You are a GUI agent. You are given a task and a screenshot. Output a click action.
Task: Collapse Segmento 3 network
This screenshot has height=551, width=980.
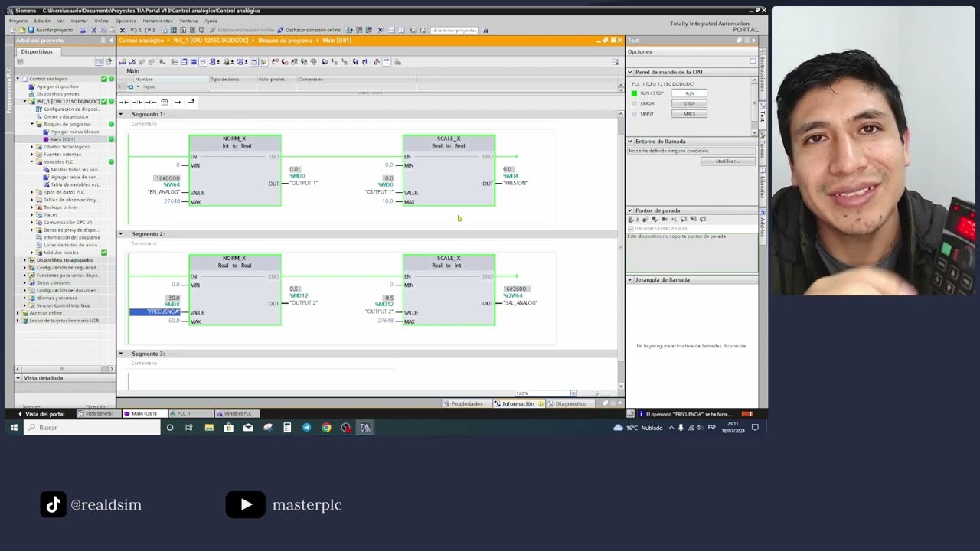click(x=120, y=354)
